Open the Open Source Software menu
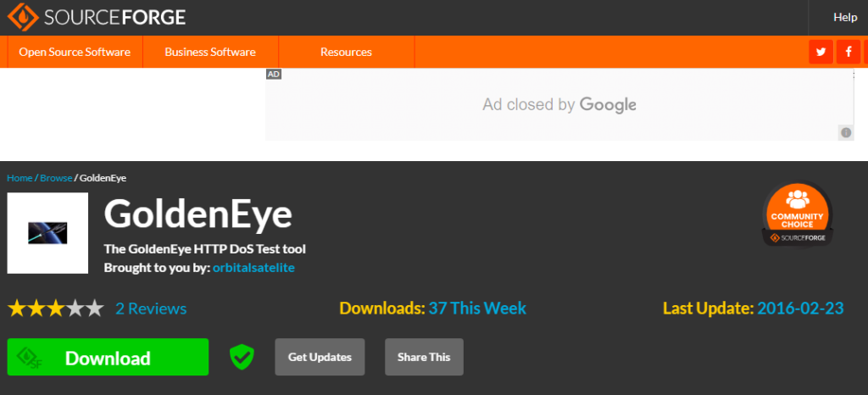 pos(75,53)
